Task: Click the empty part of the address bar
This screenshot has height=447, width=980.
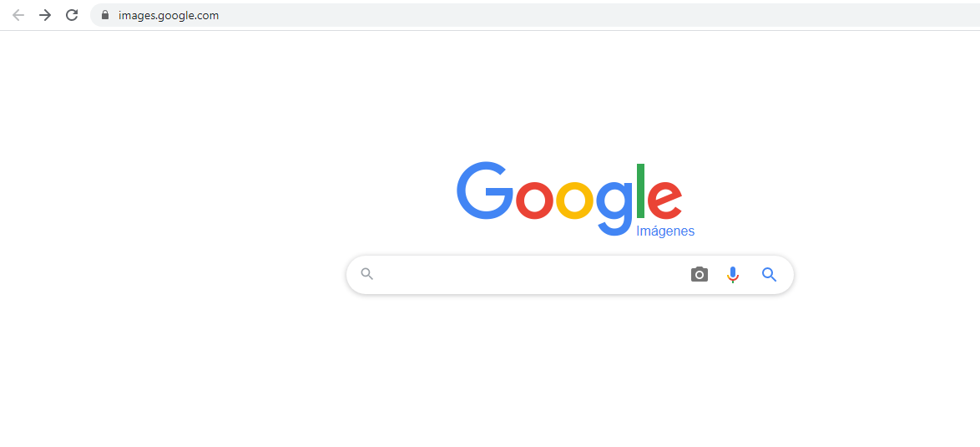Action: pos(594,15)
